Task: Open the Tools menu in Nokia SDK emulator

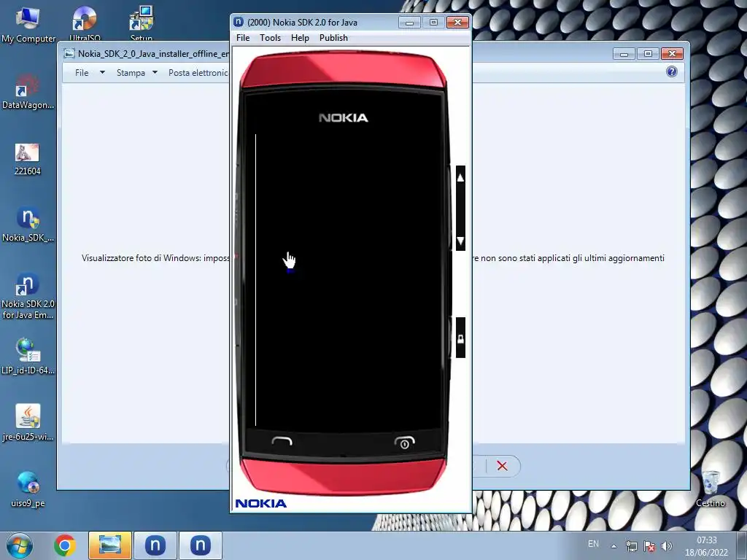Action: pyautogui.click(x=270, y=38)
